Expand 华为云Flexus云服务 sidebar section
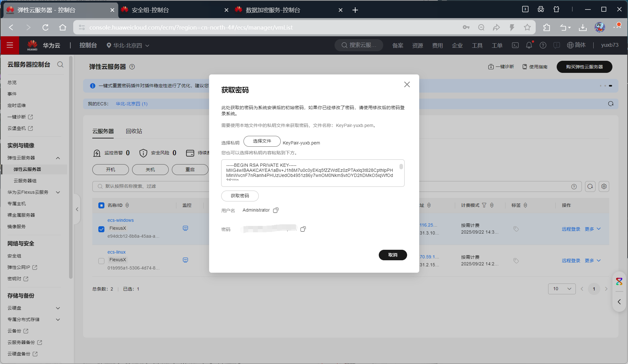 [58, 192]
